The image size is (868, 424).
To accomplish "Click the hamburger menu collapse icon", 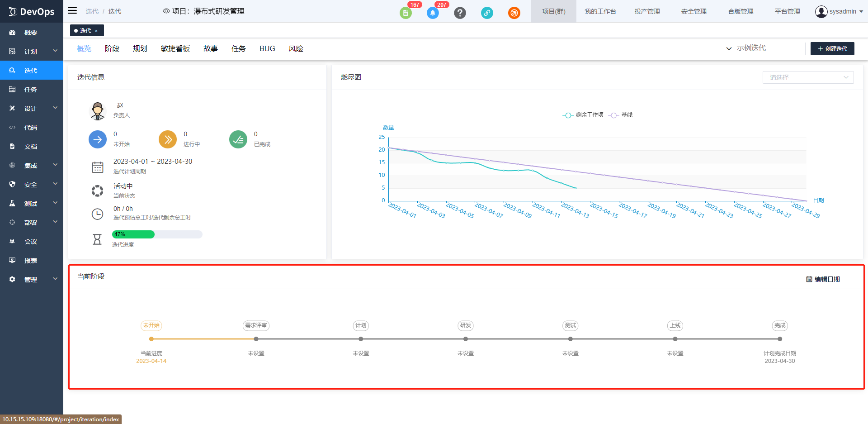I will point(72,11).
